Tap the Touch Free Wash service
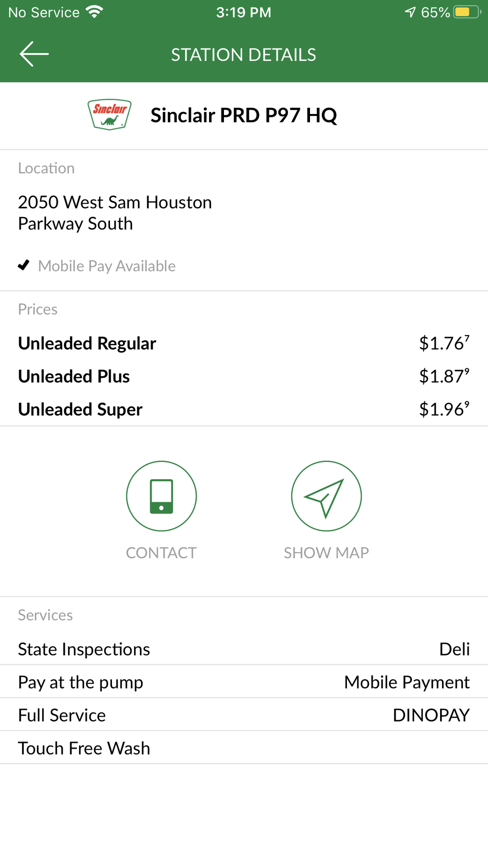This screenshot has height=868, width=488. click(84, 748)
